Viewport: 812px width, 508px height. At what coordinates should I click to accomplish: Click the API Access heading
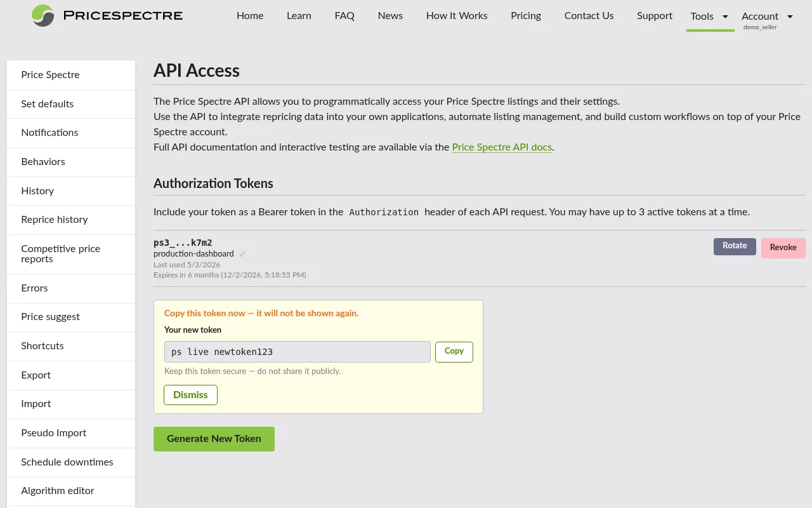tap(197, 70)
